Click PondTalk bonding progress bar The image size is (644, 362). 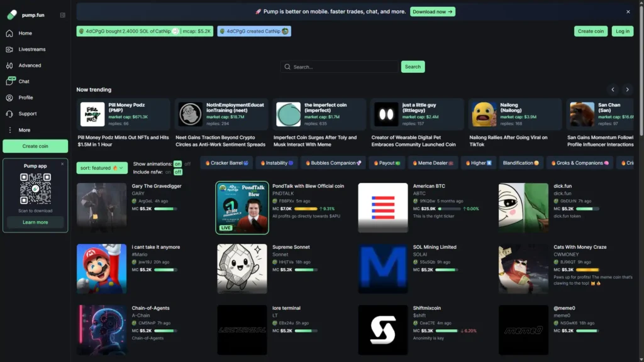coord(306,209)
